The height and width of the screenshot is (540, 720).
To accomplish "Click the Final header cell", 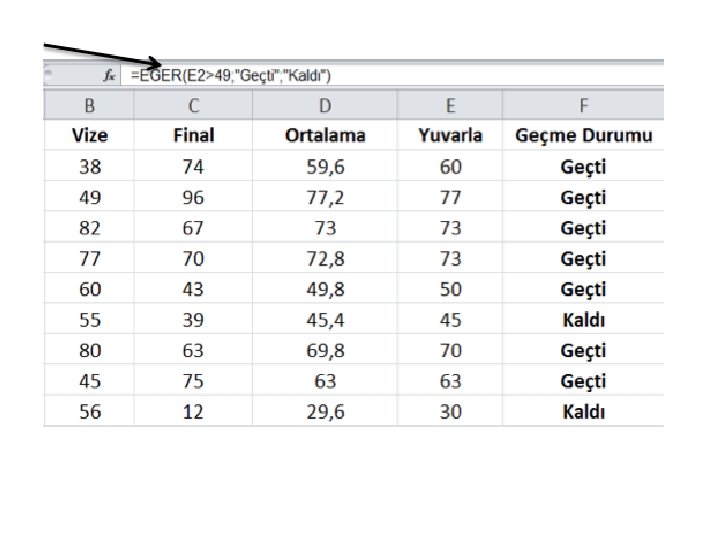I will 193,136.
